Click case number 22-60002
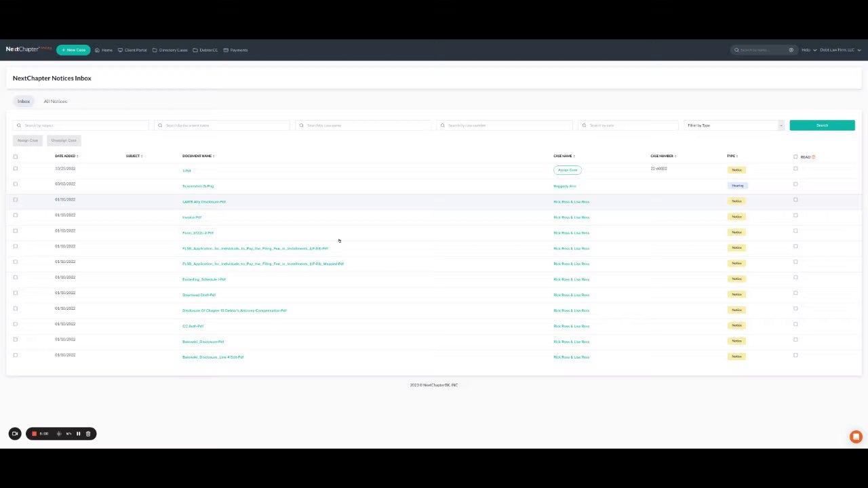The height and width of the screenshot is (488, 868). point(658,169)
